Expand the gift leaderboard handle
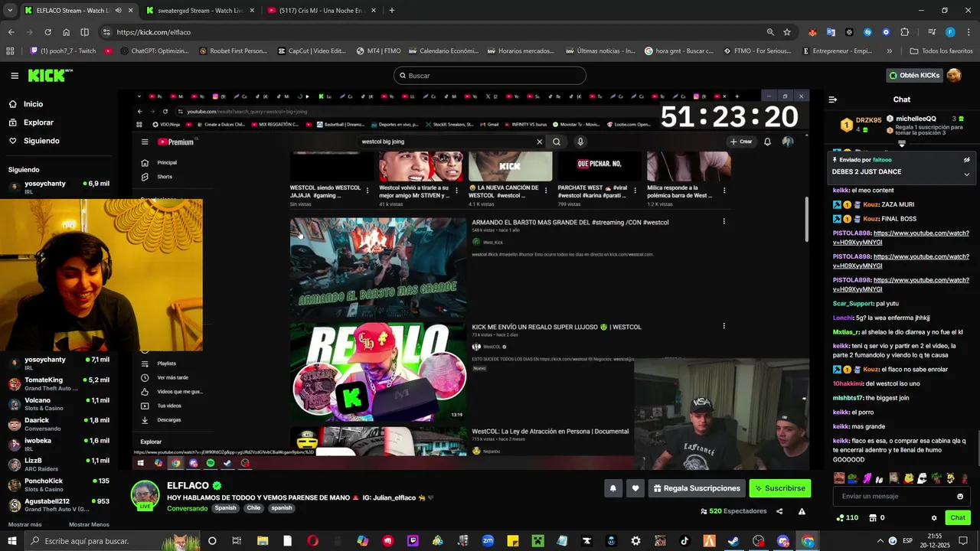 pos(902,144)
